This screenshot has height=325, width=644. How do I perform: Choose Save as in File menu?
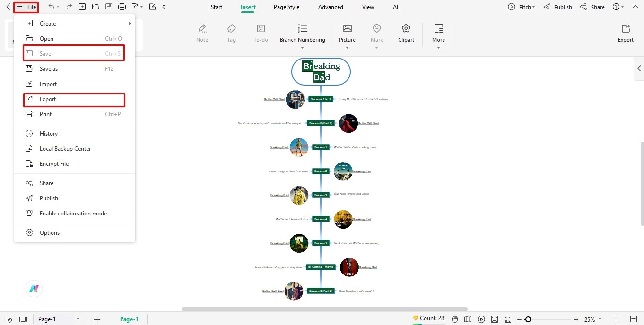tap(75, 69)
